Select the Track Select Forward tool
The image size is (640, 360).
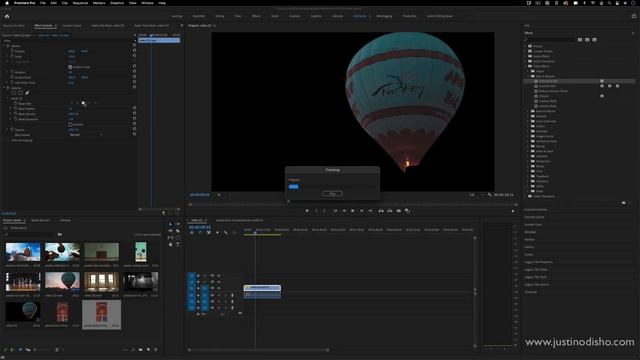(178, 224)
